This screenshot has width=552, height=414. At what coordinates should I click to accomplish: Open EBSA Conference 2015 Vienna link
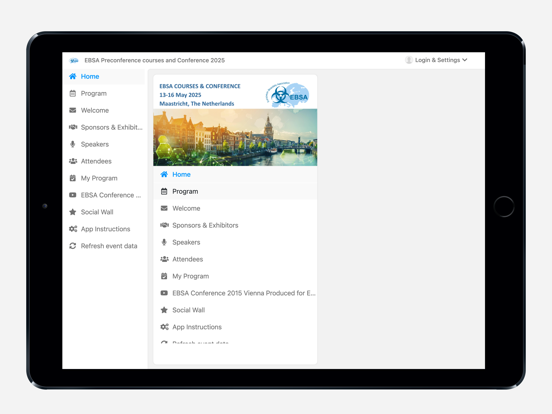point(235,293)
